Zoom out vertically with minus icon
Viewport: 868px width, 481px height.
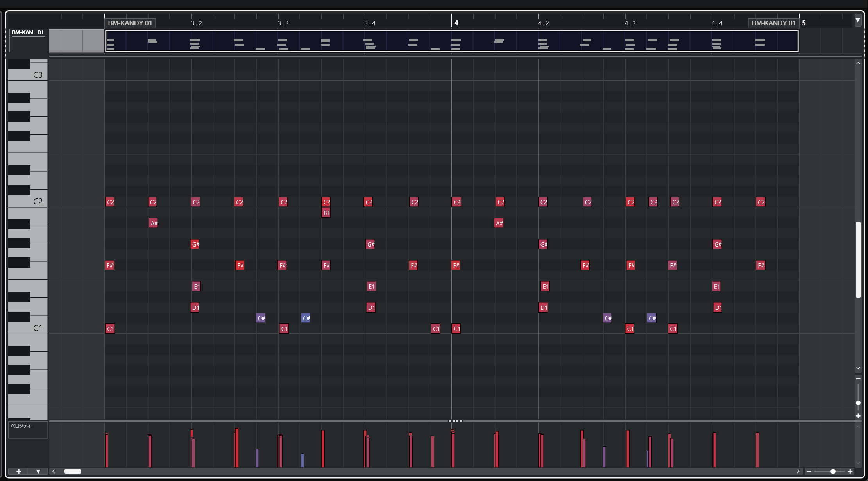[x=858, y=379]
